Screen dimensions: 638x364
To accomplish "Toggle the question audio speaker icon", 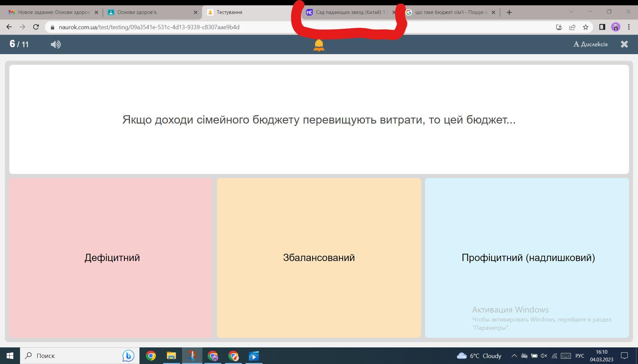I will [x=56, y=44].
